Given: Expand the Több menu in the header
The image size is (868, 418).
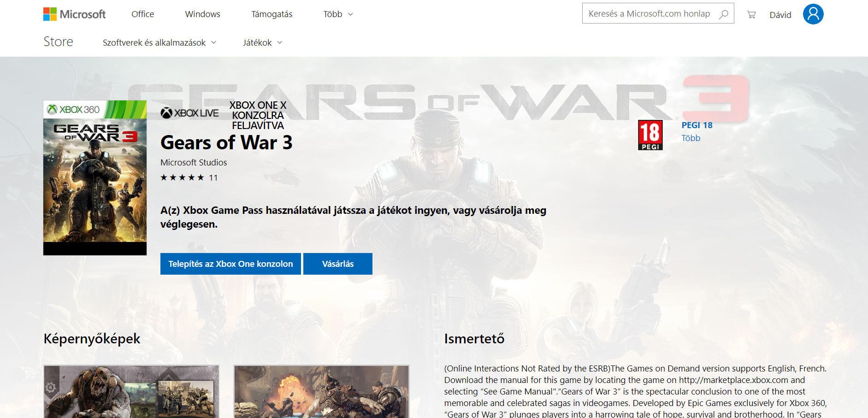Looking at the screenshot, I should click(x=338, y=14).
